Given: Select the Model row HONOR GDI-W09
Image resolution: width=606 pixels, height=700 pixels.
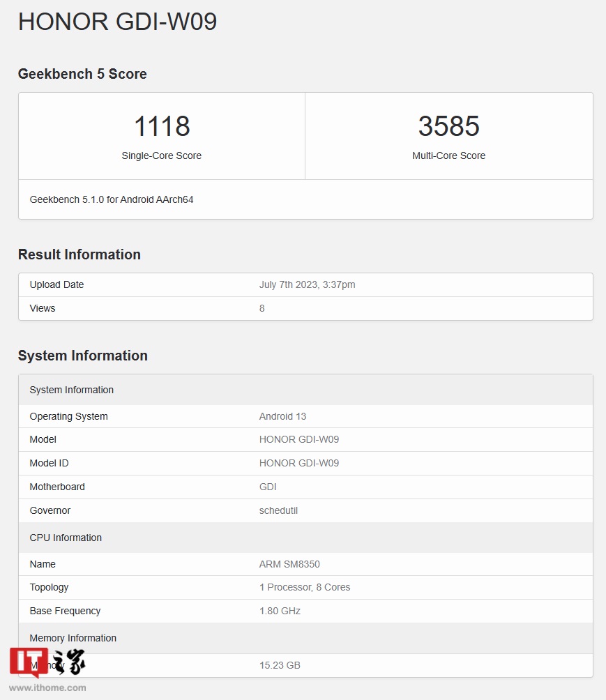Looking at the screenshot, I should point(305,439).
